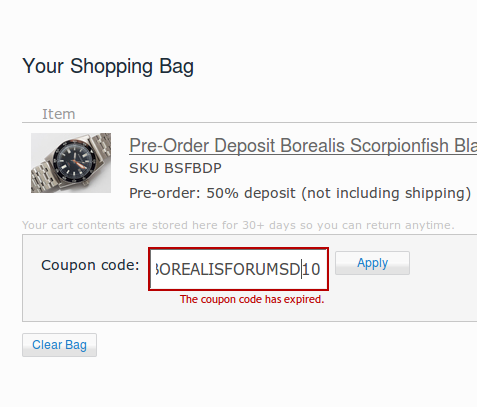Click the red border of the coupon field
The height and width of the screenshot is (407, 477).
tap(239, 248)
